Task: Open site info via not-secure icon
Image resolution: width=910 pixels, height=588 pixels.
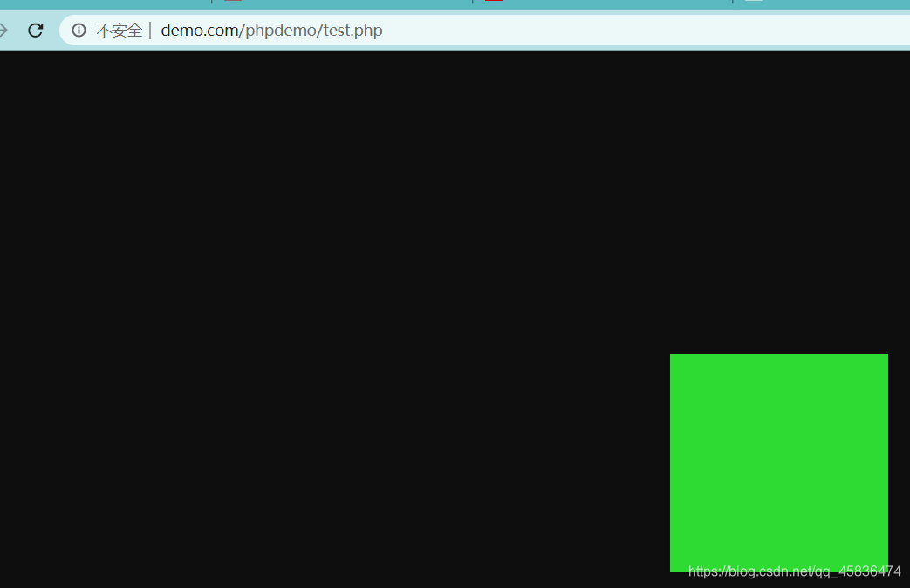Action: tap(79, 31)
